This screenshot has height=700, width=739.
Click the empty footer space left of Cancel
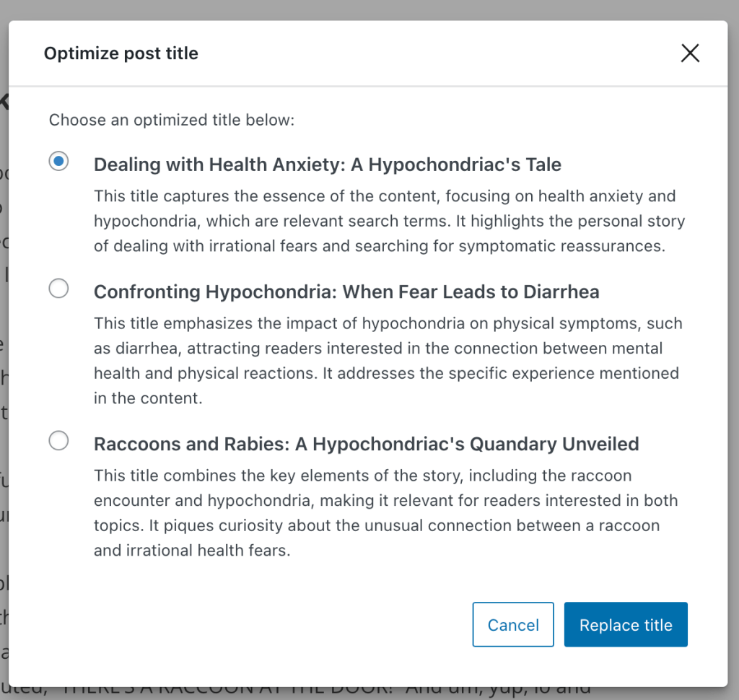click(x=253, y=625)
